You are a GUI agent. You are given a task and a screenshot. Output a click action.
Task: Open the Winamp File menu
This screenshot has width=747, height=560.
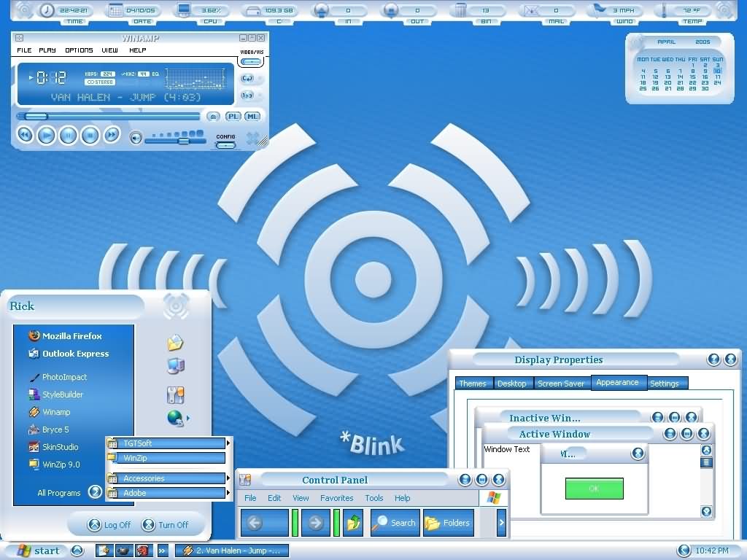pos(24,50)
